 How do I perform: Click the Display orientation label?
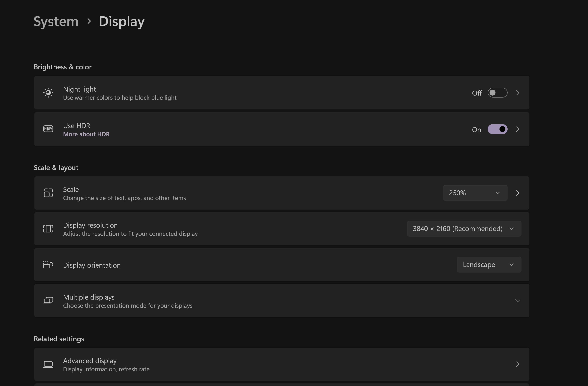[92, 265]
